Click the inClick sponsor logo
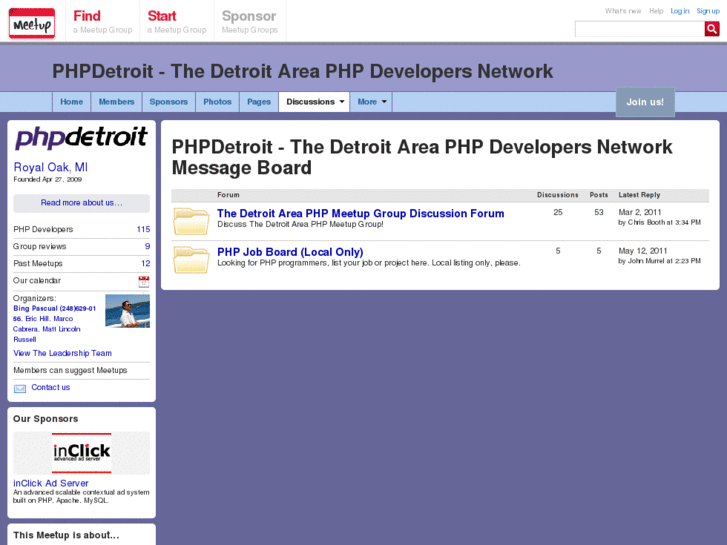 (81, 453)
